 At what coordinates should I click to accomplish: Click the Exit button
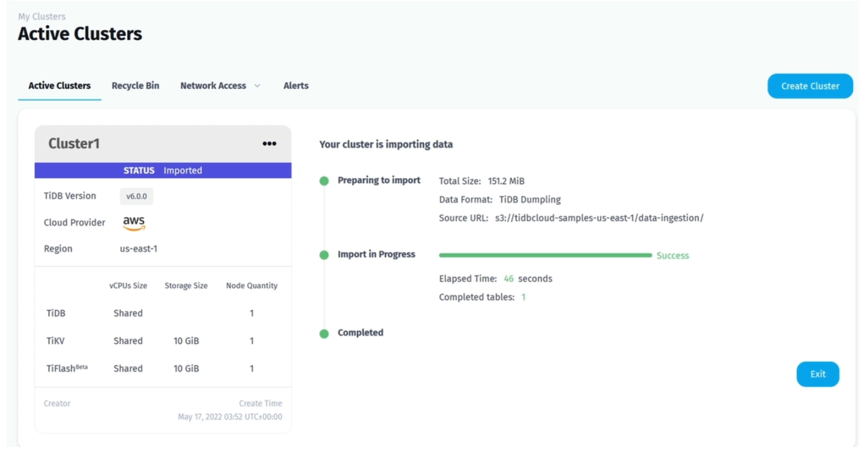pyautogui.click(x=818, y=374)
